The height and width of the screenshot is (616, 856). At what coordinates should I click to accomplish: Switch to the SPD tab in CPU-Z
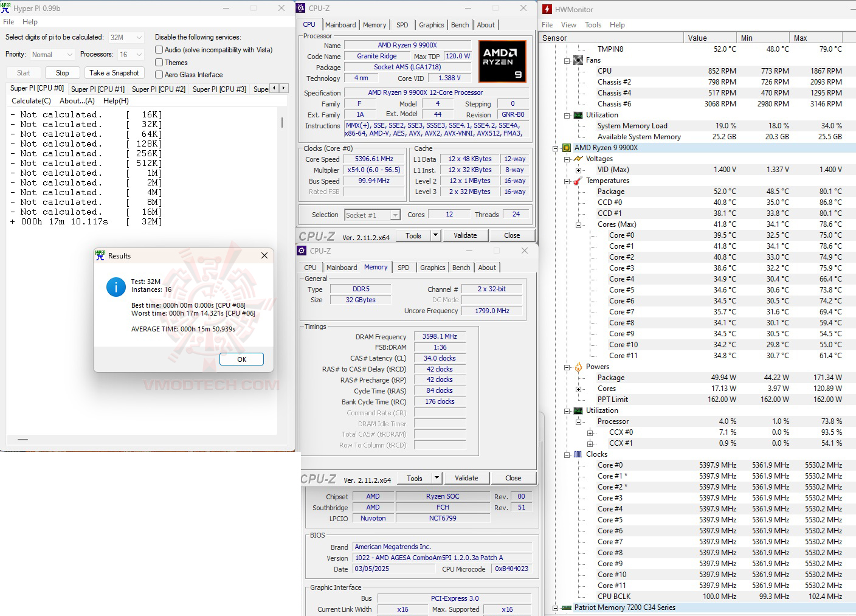(x=402, y=24)
